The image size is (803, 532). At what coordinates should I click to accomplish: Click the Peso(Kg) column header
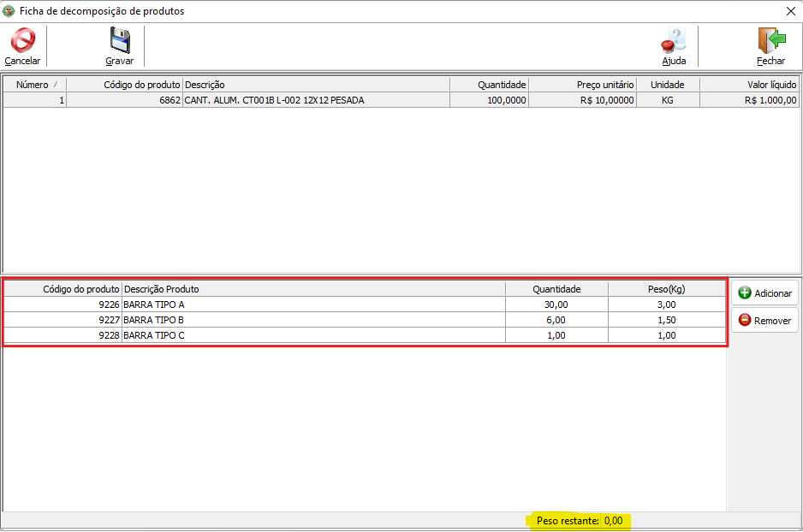click(x=666, y=289)
